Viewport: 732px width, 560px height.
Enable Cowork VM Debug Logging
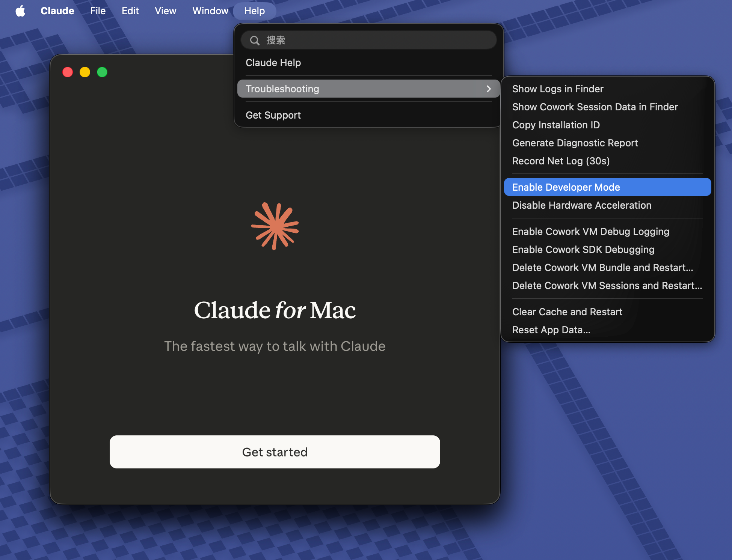click(x=608, y=232)
